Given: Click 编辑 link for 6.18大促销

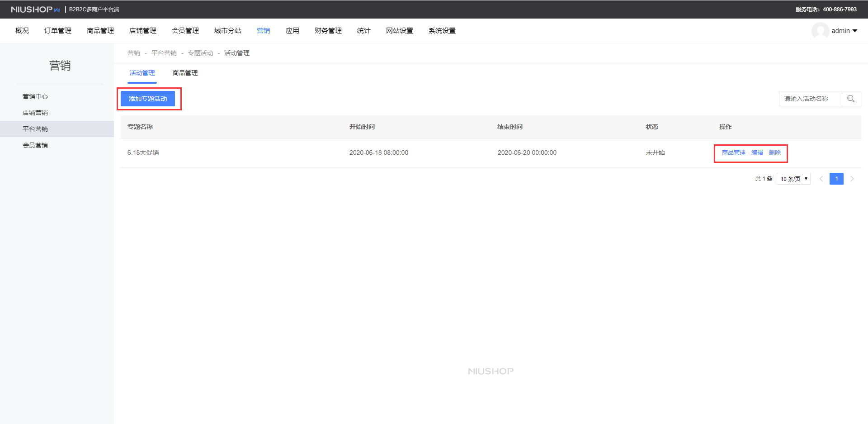Looking at the screenshot, I should point(757,152).
